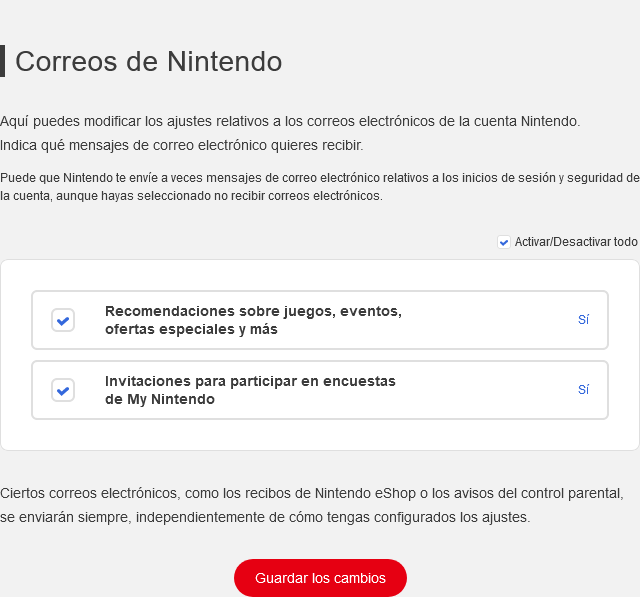The width and height of the screenshot is (640, 597).
Task: Click the dark bar beside the heading
Action: tap(2, 61)
